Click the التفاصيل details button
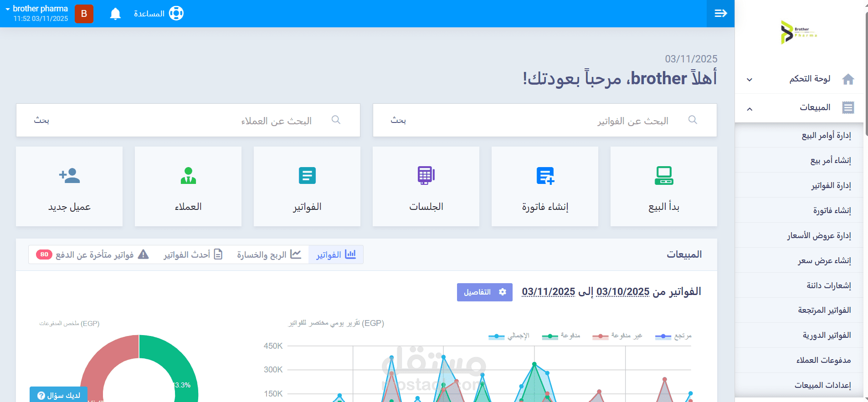The height and width of the screenshot is (402, 868). pyautogui.click(x=484, y=292)
